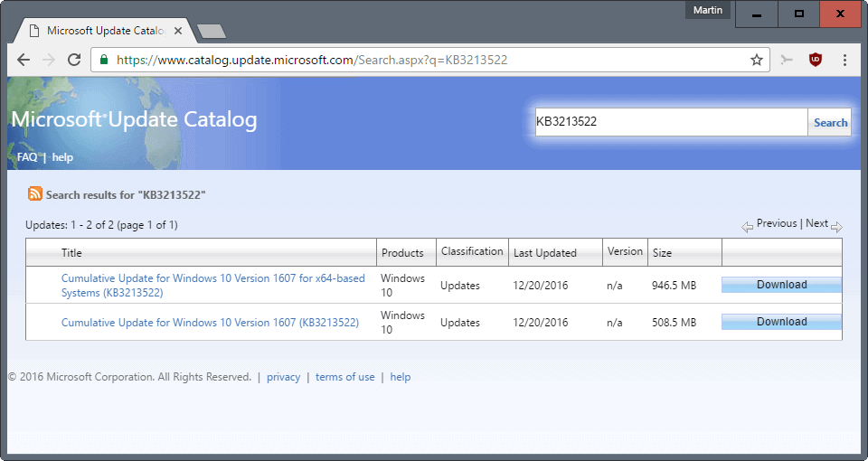This screenshot has width=868, height=461.
Task: Sort results by Size column
Action: [x=662, y=253]
